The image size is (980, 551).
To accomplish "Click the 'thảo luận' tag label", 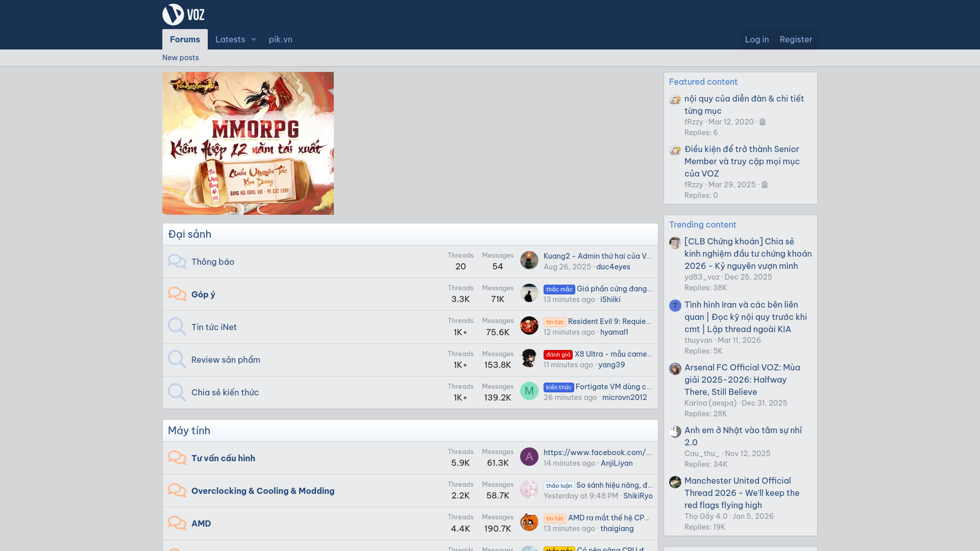I will tap(559, 486).
